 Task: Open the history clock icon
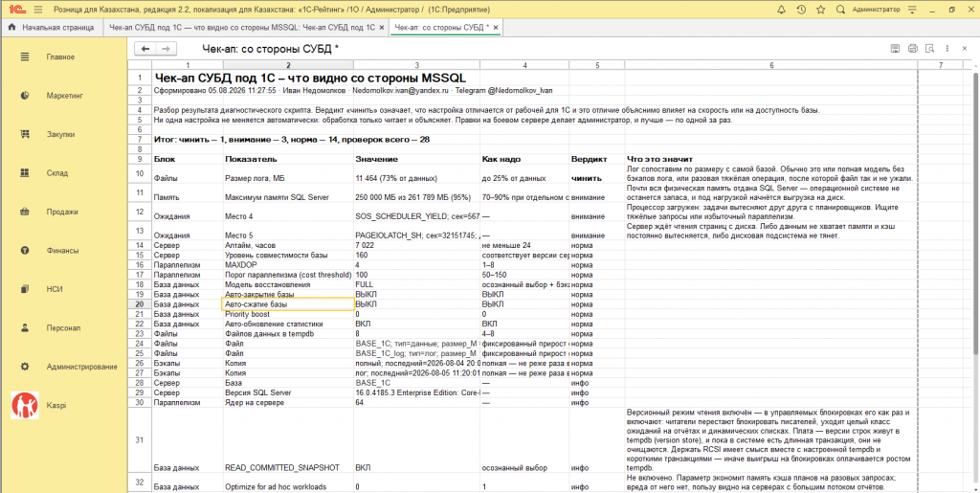tap(801, 10)
